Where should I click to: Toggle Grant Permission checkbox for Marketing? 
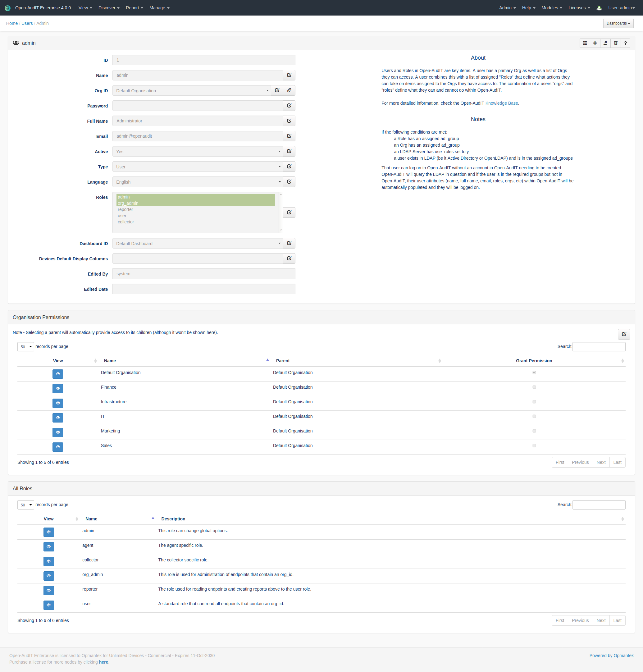(534, 431)
